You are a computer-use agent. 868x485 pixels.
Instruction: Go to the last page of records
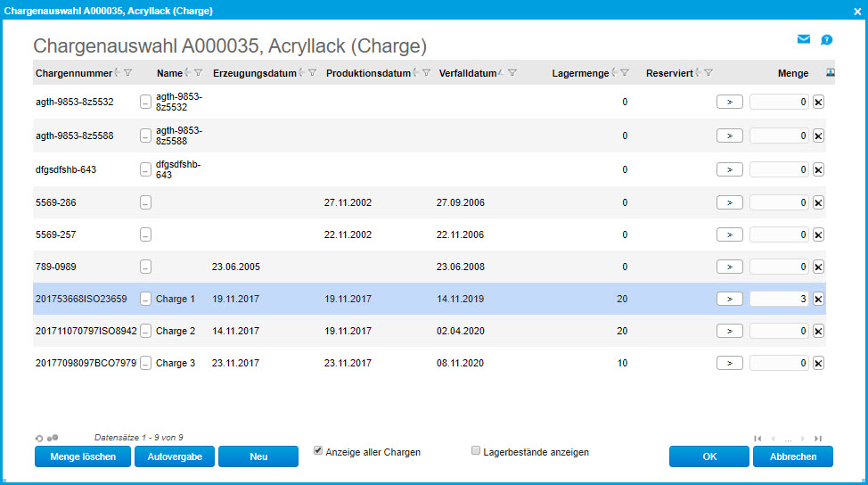pos(818,439)
